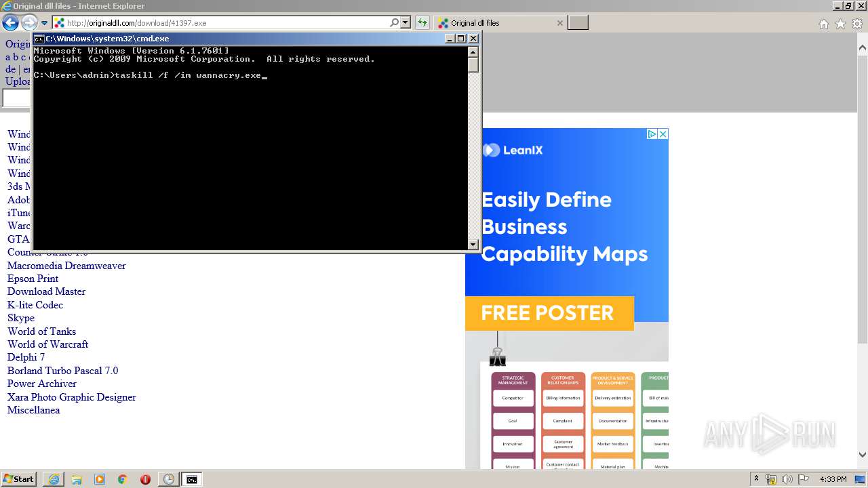The width and height of the screenshot is (868, 488).
Task: Open the World of Warcraft link
Action: coord(47,344)
